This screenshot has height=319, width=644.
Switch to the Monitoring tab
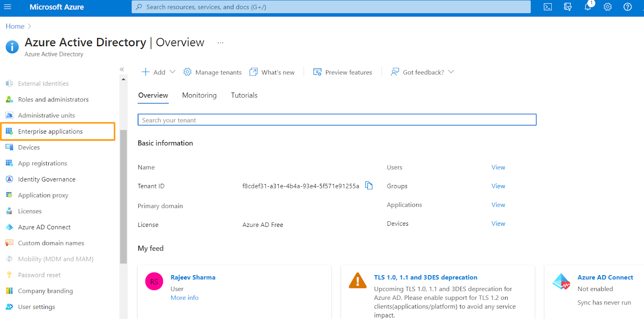point(199,95)
